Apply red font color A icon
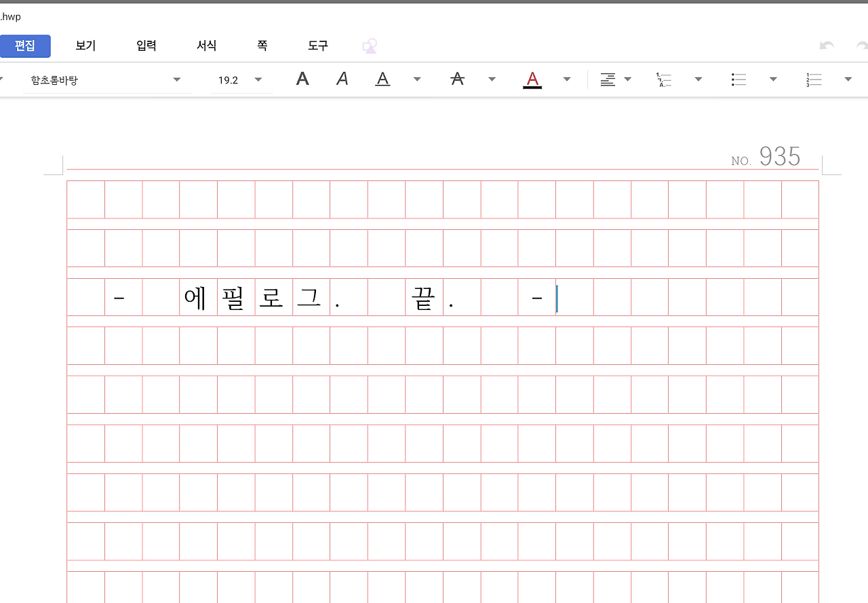Screen dimensions: 868x603 pos(532,80)
